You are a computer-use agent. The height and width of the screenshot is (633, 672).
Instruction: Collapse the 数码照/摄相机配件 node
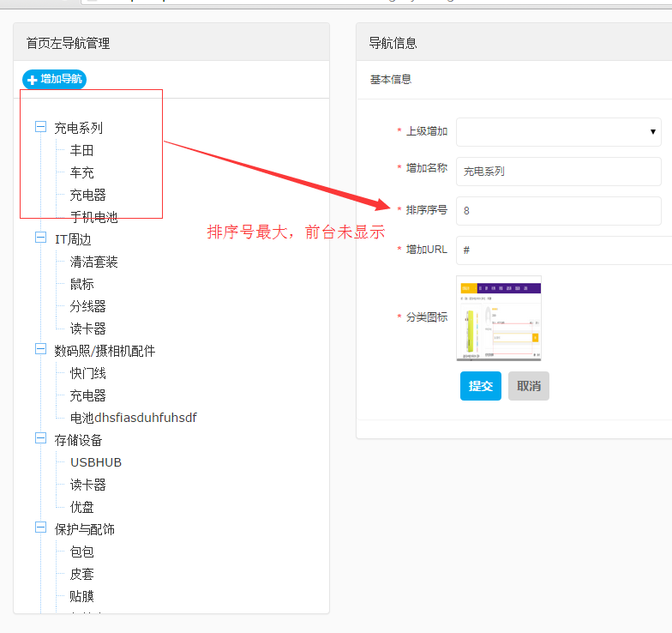pos(40,350)
